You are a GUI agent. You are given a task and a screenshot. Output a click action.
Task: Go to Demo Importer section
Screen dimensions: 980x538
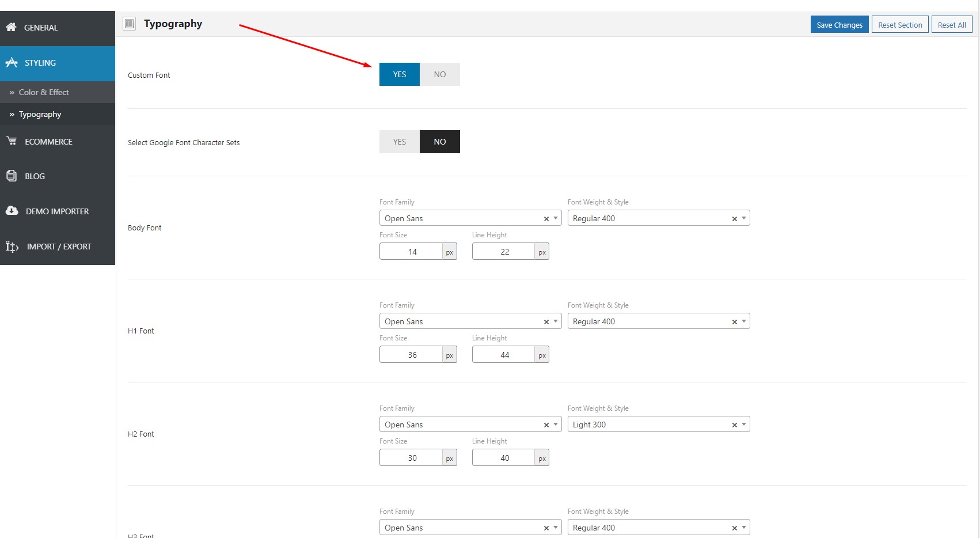coord(58,211)
